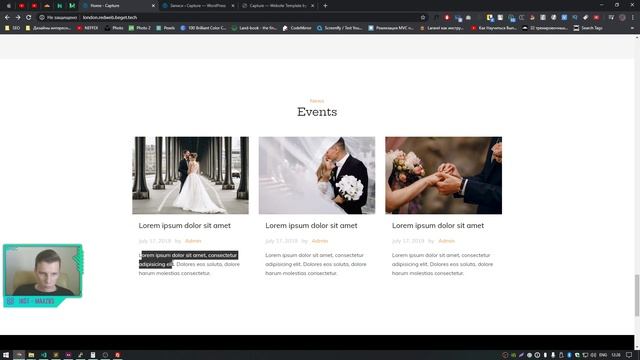This screenshot has width=640, height=360.
Task: Switch to the 'Capture — Website Template' tab
Action: 278,6
